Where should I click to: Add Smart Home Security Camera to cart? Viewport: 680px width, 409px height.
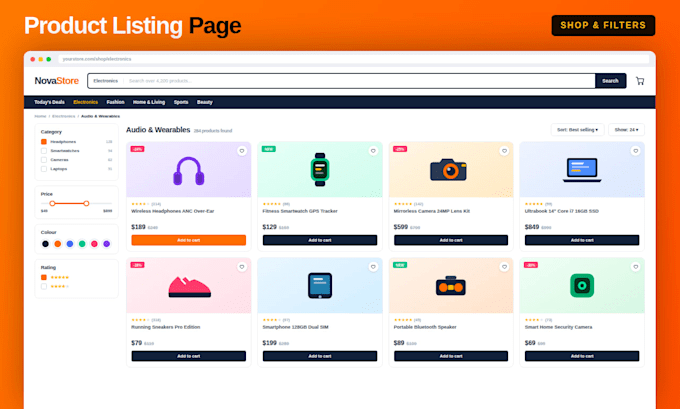point(582,356)
